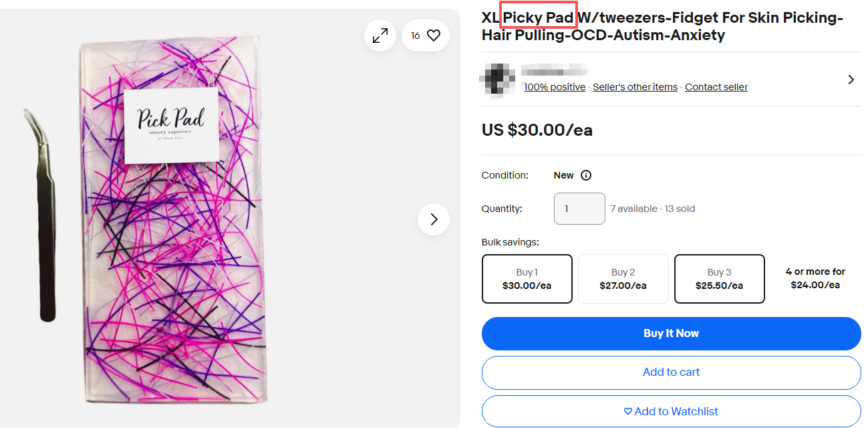Click the Quantity input field
868x428 pixels.
pos(579,209)
